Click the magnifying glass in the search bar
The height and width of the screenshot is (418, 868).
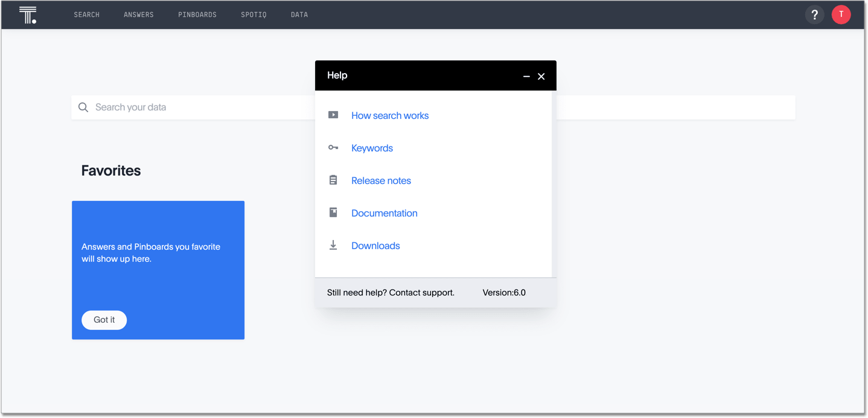[83, 107]
